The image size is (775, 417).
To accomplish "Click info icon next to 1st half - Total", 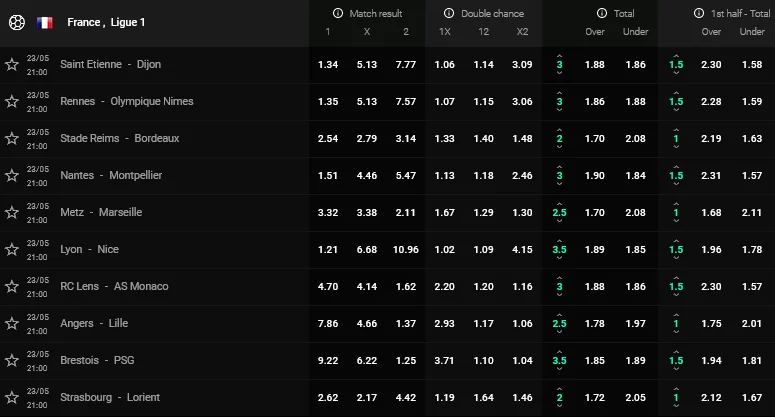I will coord(700,14).
